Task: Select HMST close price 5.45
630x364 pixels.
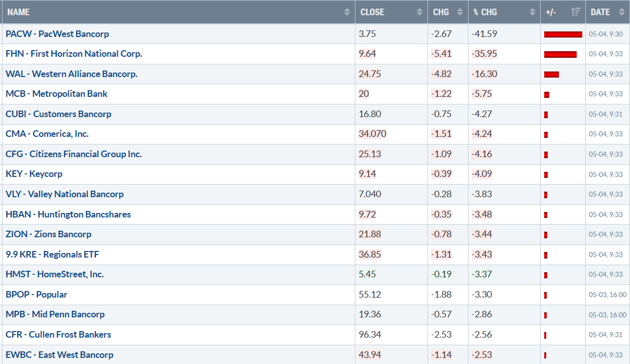Action: point(368,274)
